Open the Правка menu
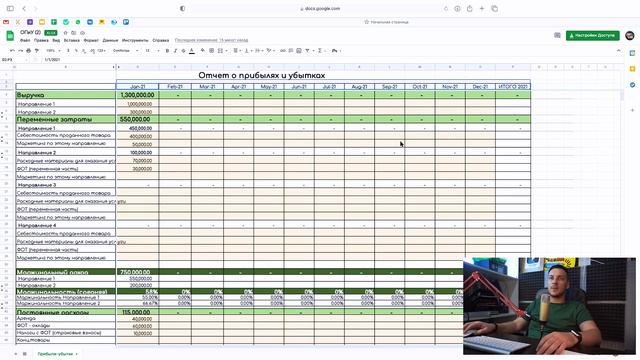Image resolution: width=640 pixels, height=360 pixels. click(41, 40)
